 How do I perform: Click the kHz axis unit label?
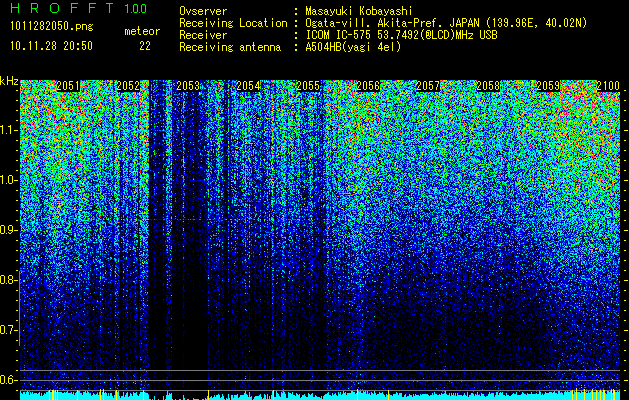tap(9, 81)
